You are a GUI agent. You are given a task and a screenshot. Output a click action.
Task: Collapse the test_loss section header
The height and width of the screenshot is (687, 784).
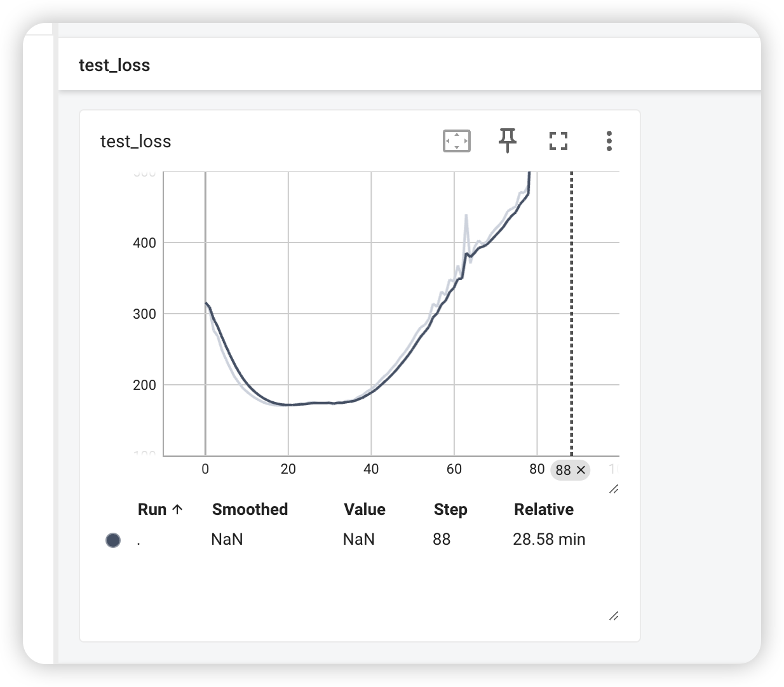(114, 65)
